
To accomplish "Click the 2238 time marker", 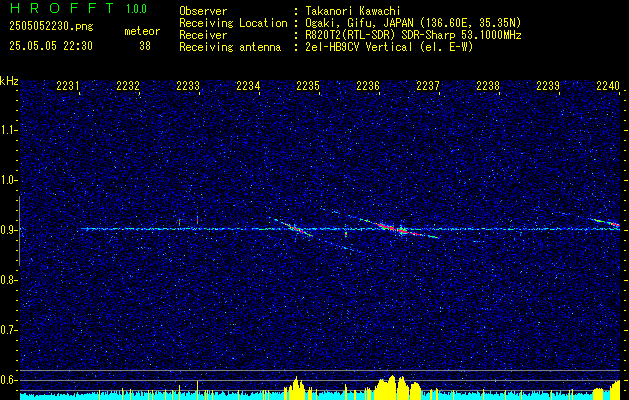I will [488, 86].
